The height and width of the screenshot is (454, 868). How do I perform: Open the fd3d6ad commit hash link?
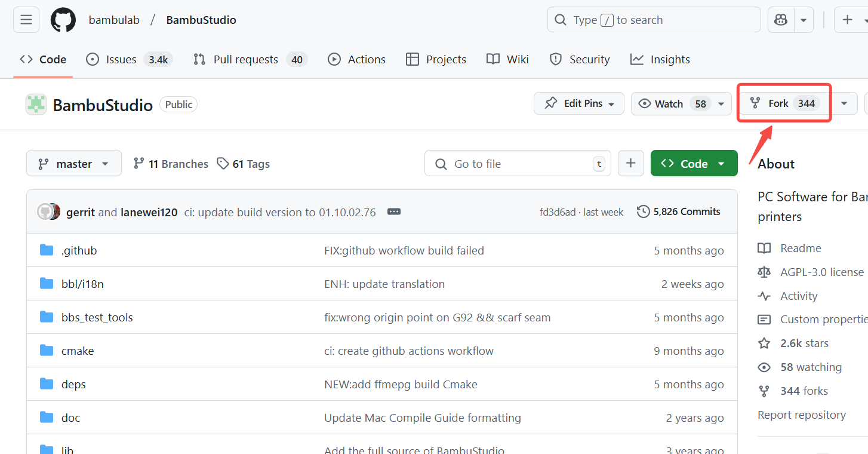click(x=558, y=212)
